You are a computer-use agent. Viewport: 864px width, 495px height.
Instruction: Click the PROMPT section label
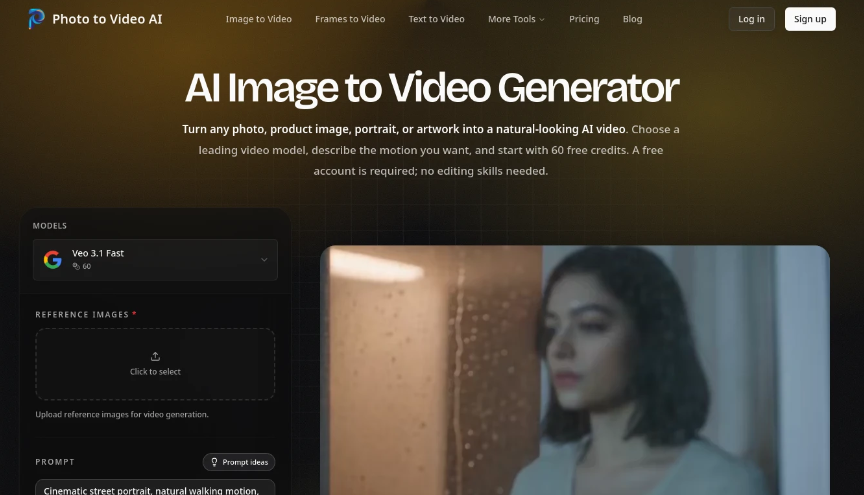click(55, 462)
